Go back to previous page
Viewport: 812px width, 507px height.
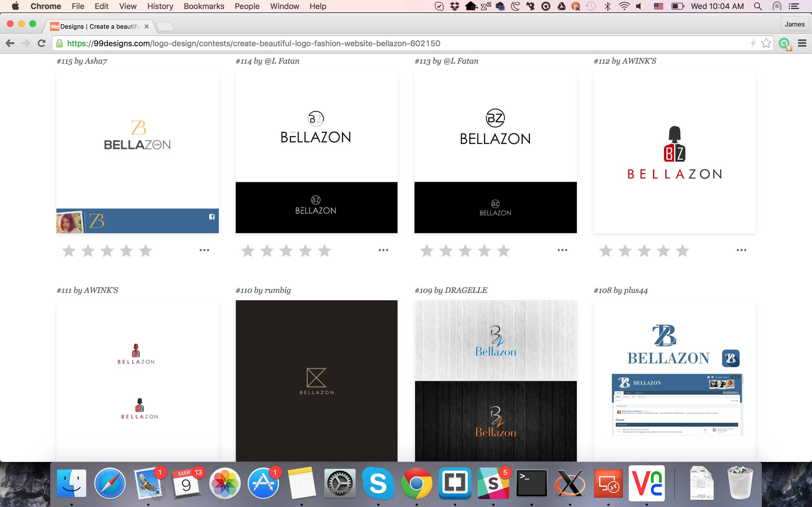[10, 43]
